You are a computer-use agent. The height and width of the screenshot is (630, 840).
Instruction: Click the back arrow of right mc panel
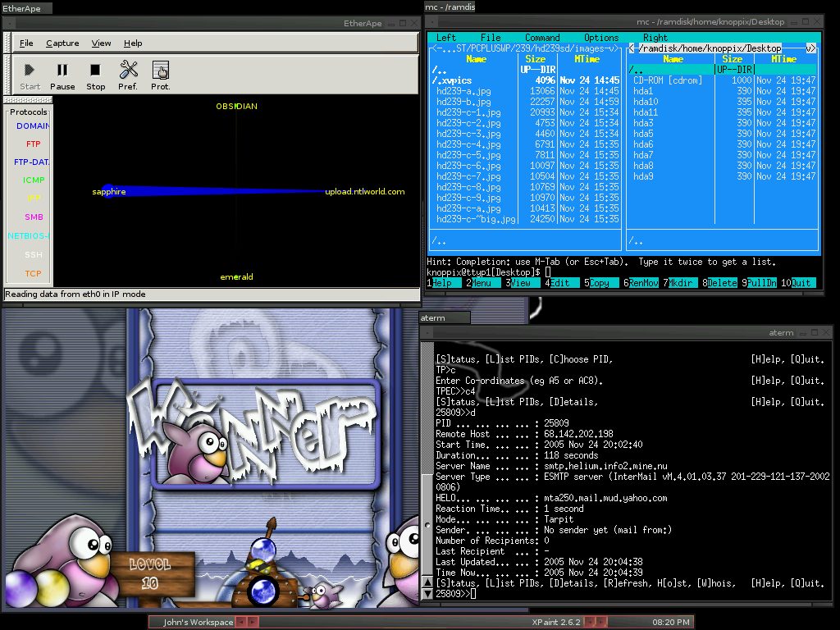(x=632, y=48)
